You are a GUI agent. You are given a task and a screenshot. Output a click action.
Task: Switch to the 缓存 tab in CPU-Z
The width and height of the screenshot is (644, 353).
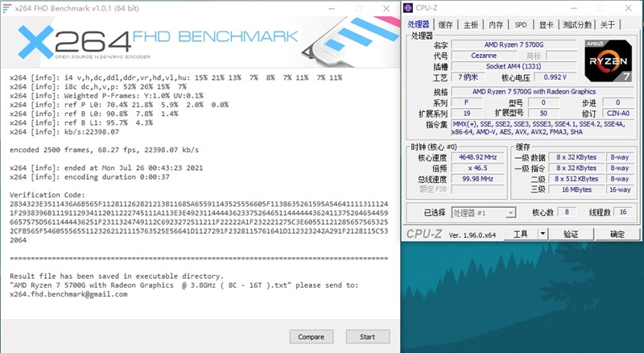tap(445, 25)
